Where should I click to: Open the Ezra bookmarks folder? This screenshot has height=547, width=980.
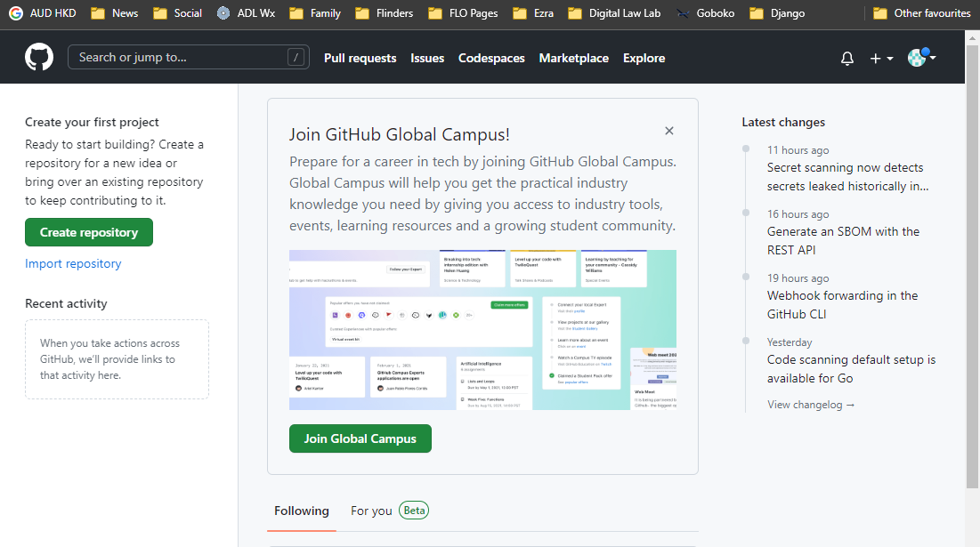(532, 12)
